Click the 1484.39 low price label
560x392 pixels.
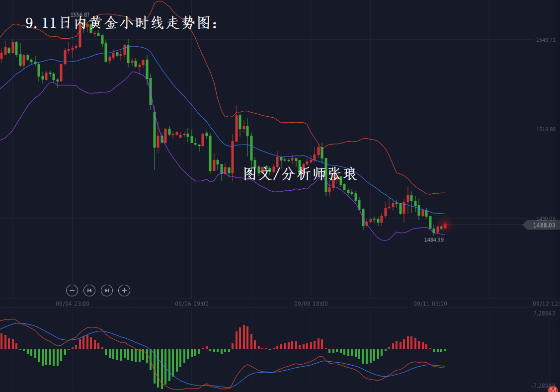(434, 239)
